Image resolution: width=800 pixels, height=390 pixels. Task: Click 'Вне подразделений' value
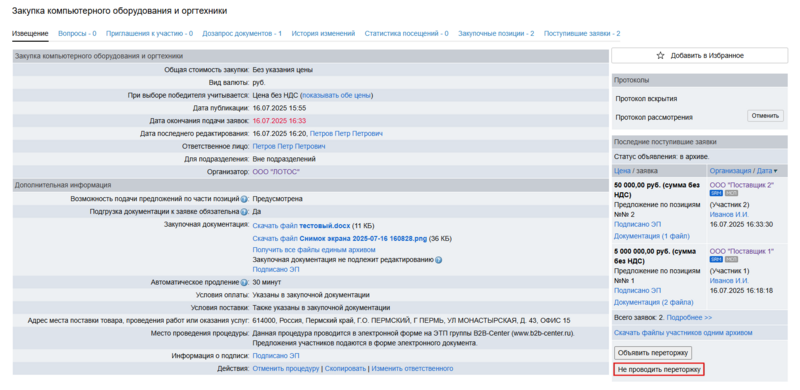284,159
